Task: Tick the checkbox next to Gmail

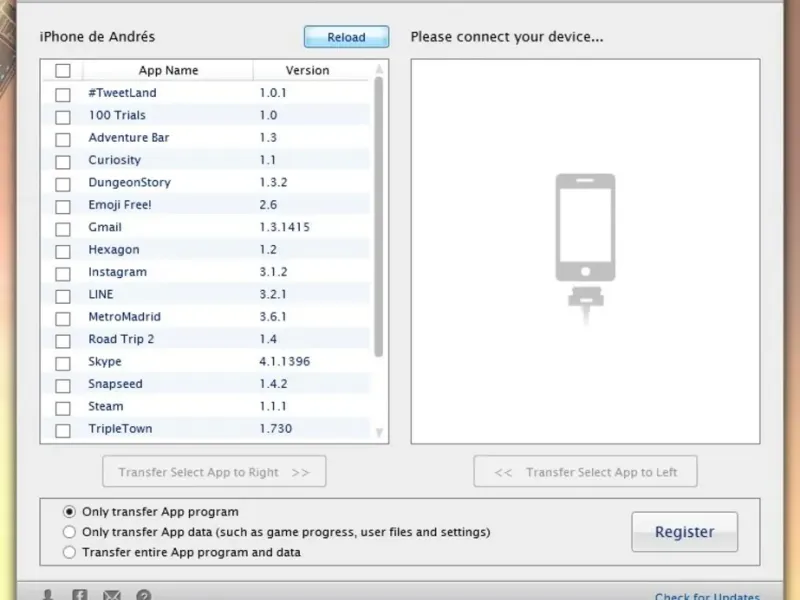Action: 63,229
